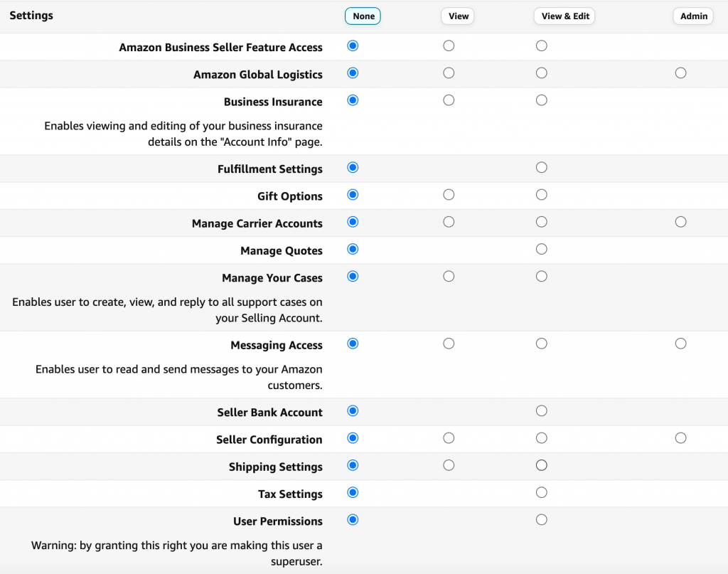Image resolution: width=728 pixels, height=574 pixels.
Task: Choose View for Gift Options
Action: [x=449, y=194]
